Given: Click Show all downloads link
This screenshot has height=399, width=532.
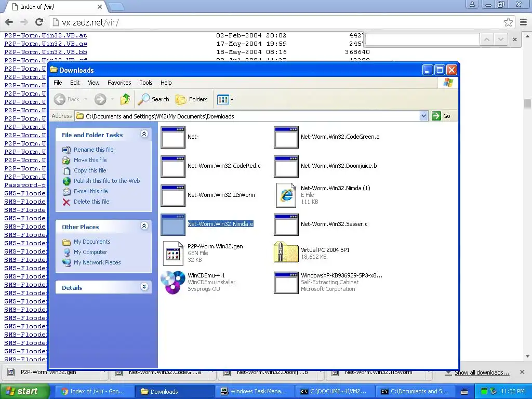Looking at the screenshot, I should [x=482, y=373].
